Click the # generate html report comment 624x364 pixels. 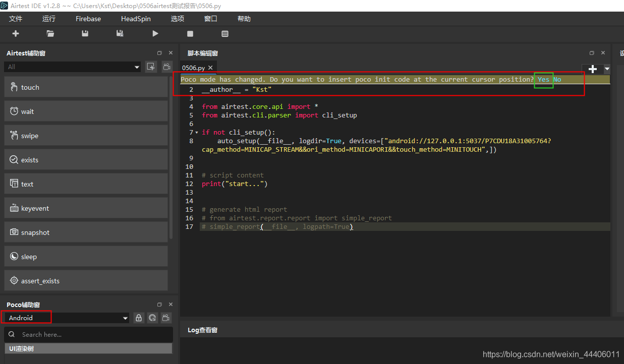click(x=244, y=210)
